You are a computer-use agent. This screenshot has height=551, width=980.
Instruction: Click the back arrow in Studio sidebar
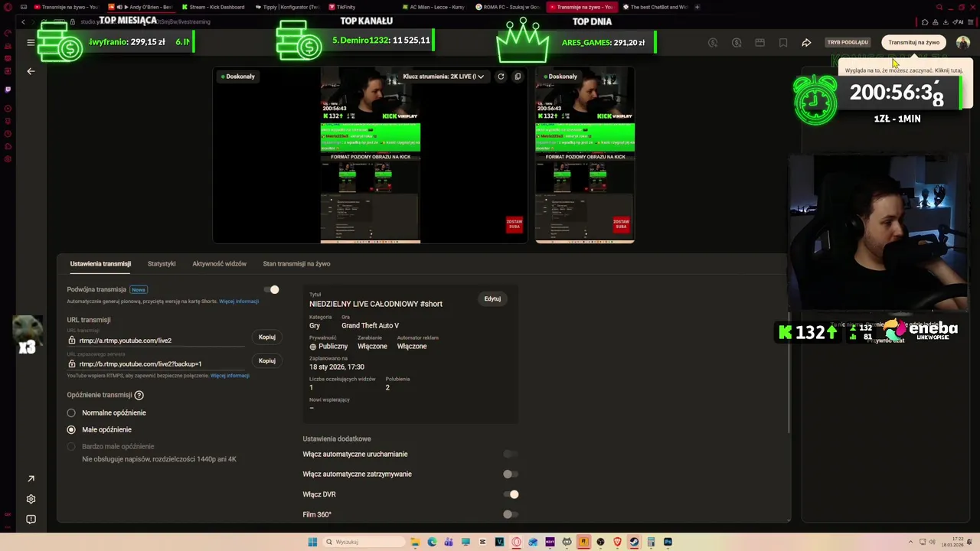pos(31,71)
